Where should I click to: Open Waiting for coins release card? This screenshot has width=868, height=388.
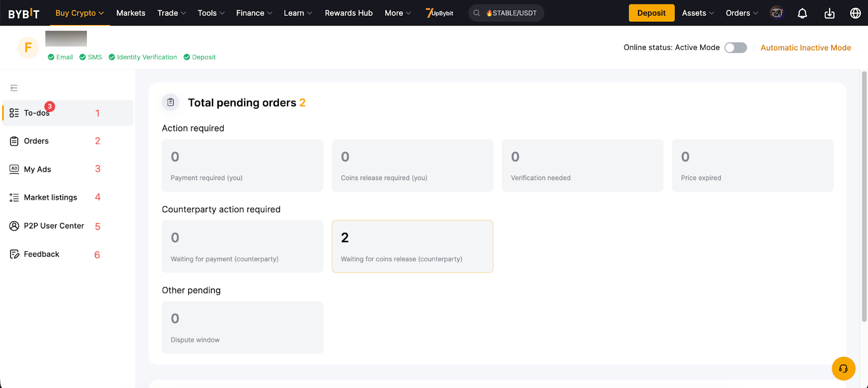(412, 246)
